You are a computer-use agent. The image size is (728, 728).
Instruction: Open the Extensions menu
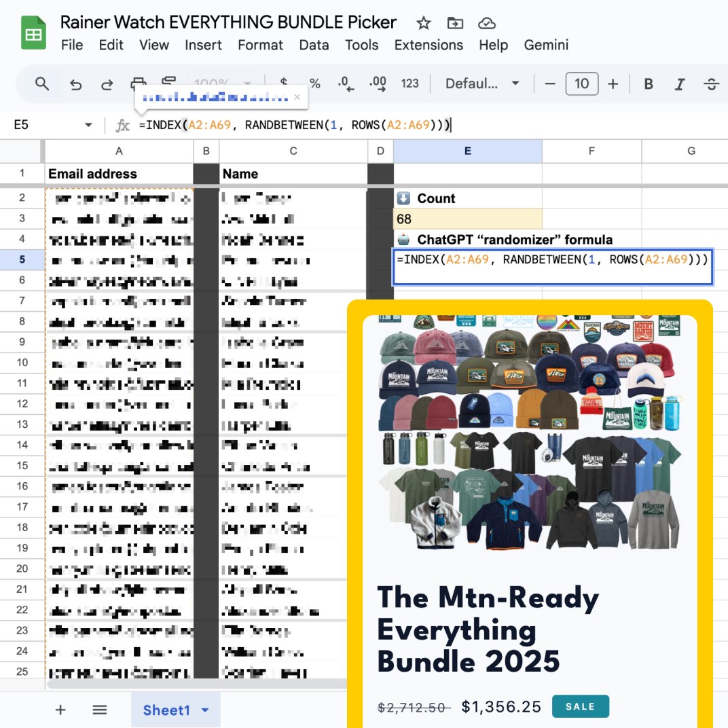pyautogui.click(x=429, y=45)
